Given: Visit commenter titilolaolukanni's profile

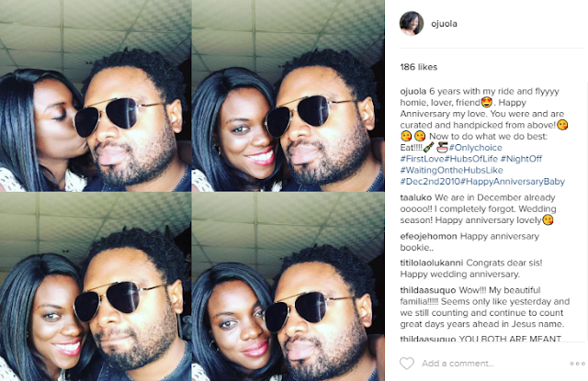Looking at the screenshot, I should point(431,263).
